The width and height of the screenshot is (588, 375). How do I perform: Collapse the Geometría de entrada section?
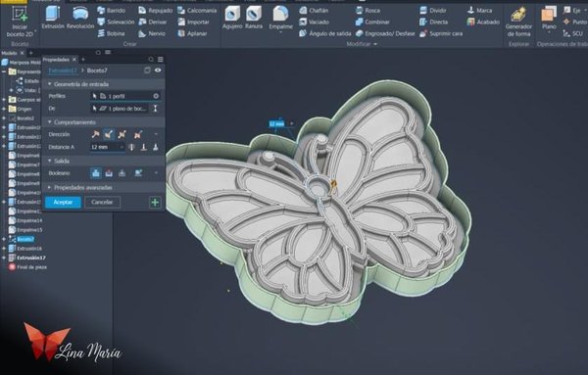point(50,84)
